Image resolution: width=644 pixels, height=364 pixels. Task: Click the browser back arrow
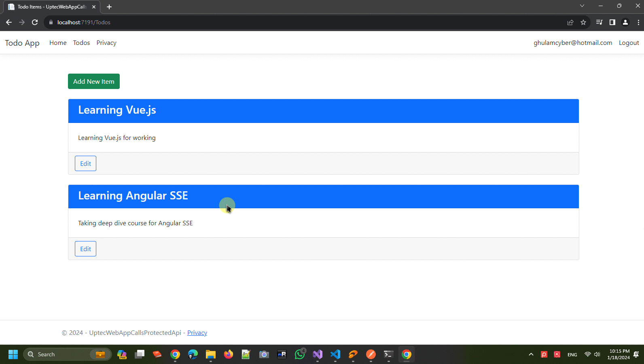pos(9,22)
